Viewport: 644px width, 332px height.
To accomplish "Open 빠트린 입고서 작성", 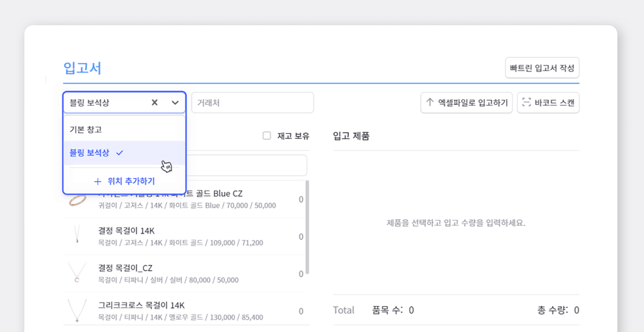I will pyautogui.click(x=542, y=68).
